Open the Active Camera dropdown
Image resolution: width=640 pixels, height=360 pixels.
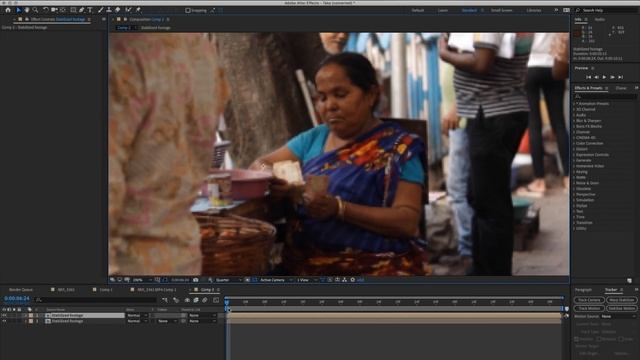click(276, 280)
